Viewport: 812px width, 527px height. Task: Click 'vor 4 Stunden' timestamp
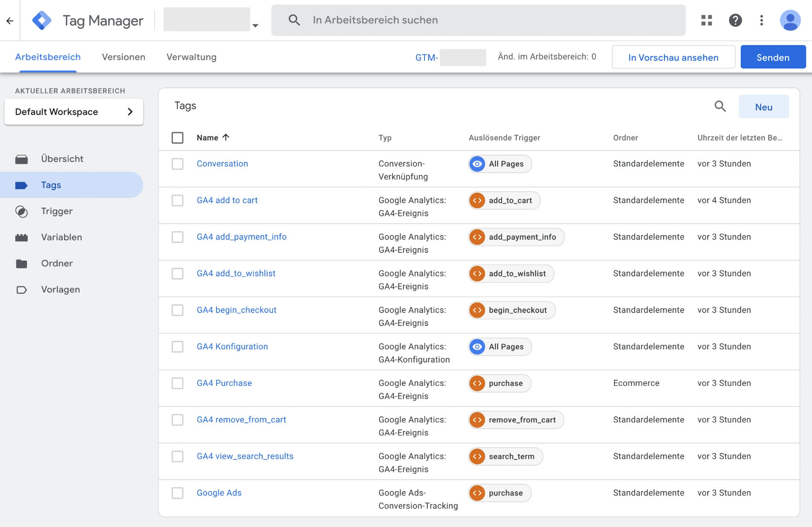[x=724, y=200]
